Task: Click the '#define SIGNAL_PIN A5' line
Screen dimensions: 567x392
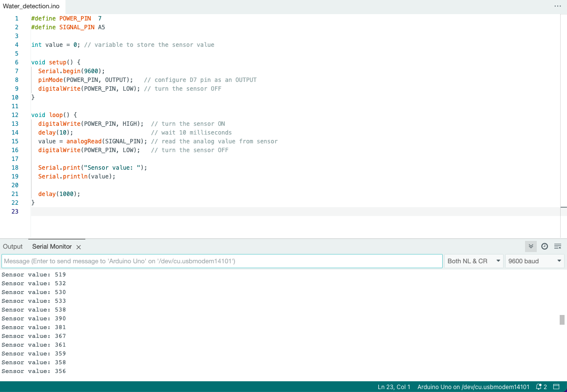Action: 68,27
